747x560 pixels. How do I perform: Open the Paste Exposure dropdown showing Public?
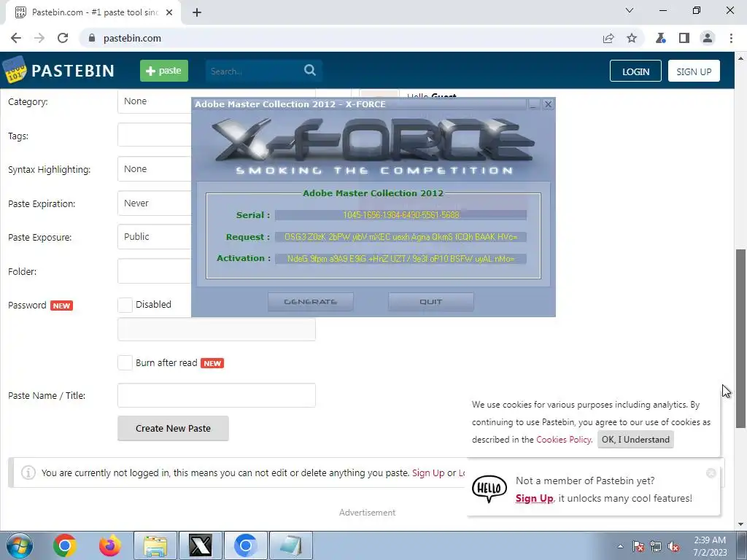pyautogui.click(x=155, y=237)
